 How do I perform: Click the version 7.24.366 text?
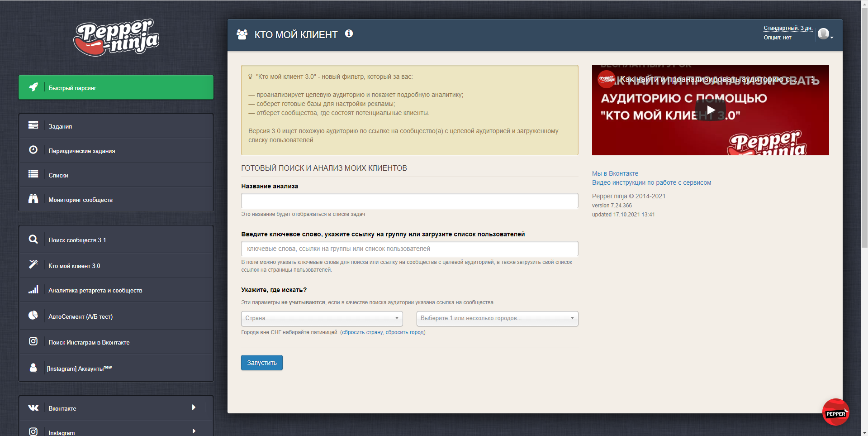[x=612, y=206]
